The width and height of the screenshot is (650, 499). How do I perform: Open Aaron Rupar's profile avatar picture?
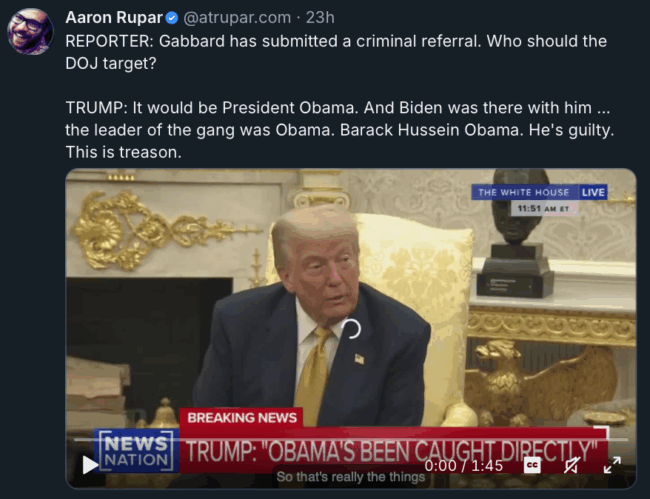30,31
